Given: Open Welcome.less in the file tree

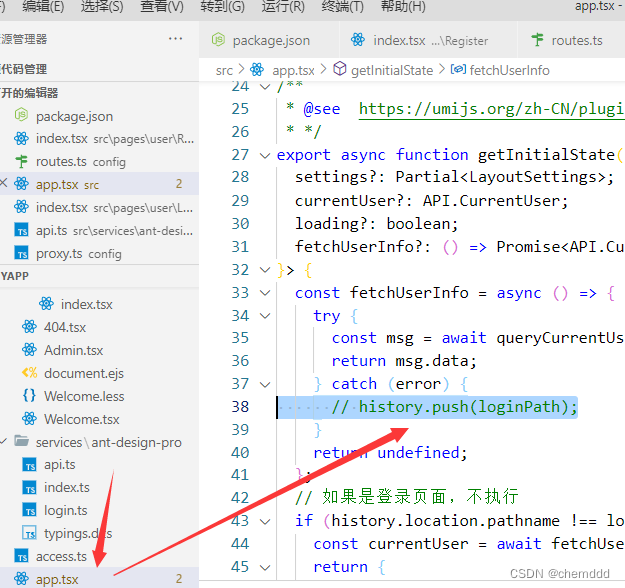Looking at the screenshot, I should 99,396.
